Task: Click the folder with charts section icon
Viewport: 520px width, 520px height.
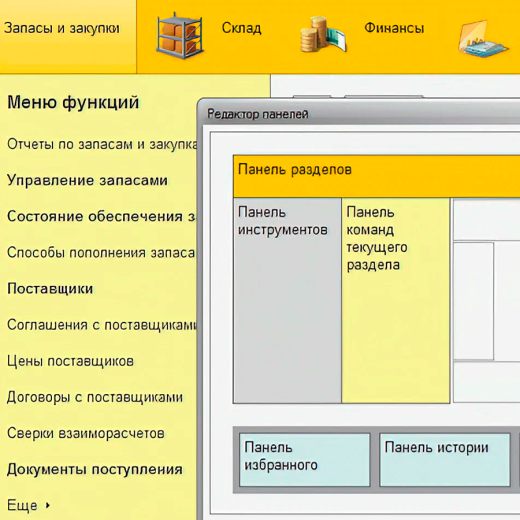Action: click(x=483, y=39)
